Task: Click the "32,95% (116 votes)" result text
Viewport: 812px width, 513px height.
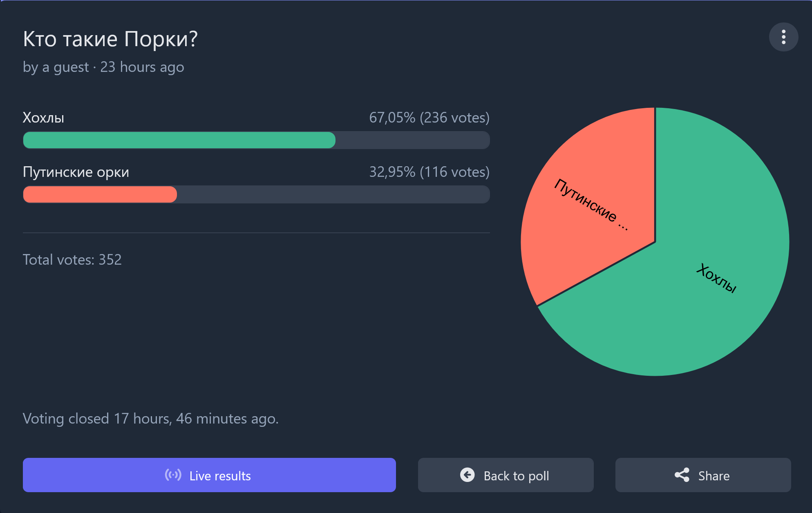Action: tap(429, 172)
